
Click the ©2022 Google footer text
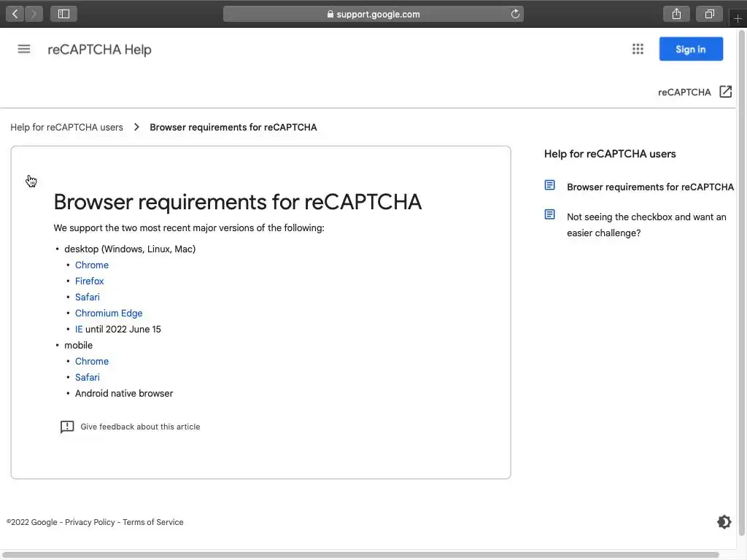(x=32, y=522)
